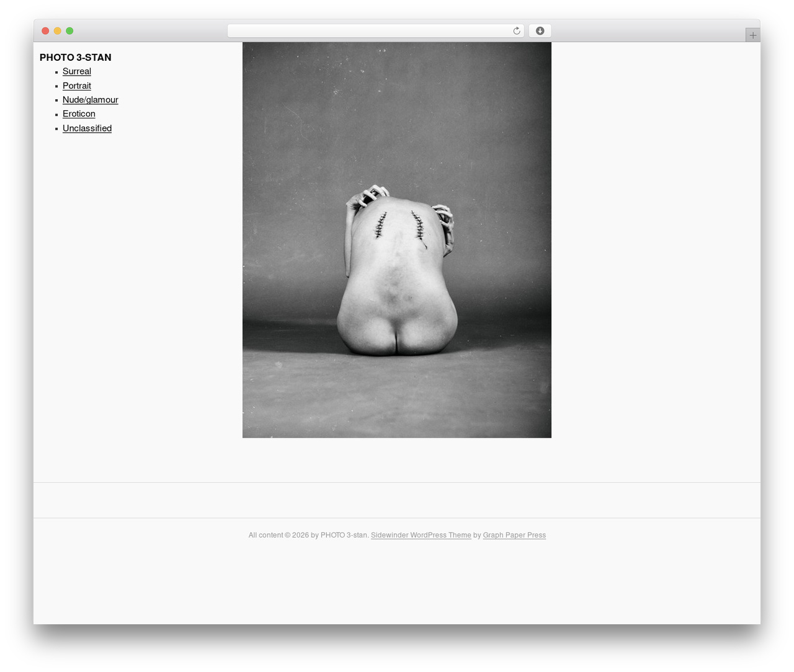The height and width of the screenshot is (672, 794).
Task: Add a new tab with the plus icon
Action: [x=752, y=35]
